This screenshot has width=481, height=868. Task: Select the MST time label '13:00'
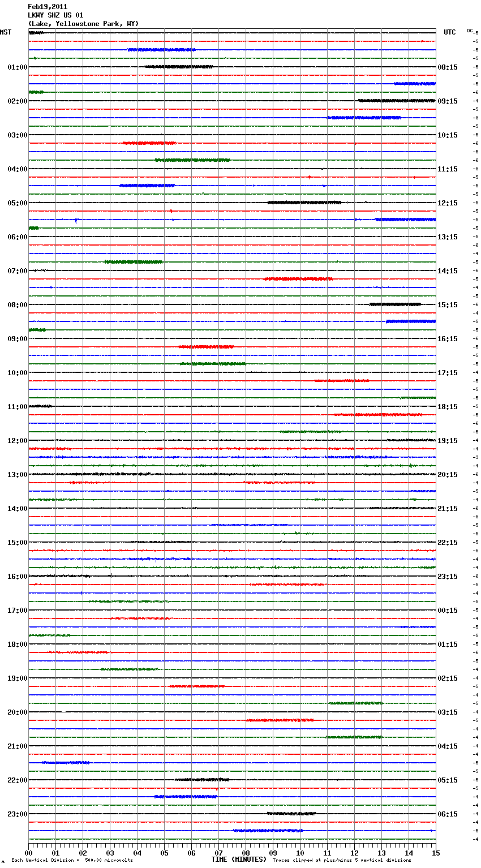tap(18, 475)
